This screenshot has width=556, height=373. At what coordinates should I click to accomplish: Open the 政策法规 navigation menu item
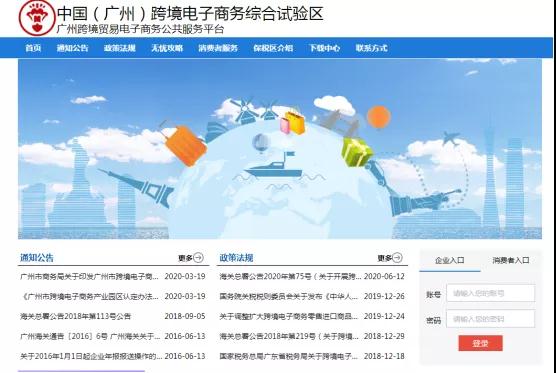click(x=120, y=48)
